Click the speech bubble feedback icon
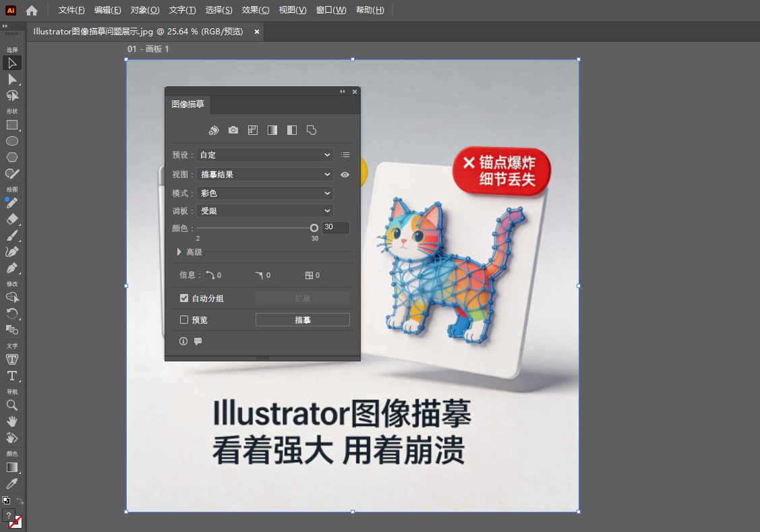This screenshot has width=760, height=532. coord(198,341)
